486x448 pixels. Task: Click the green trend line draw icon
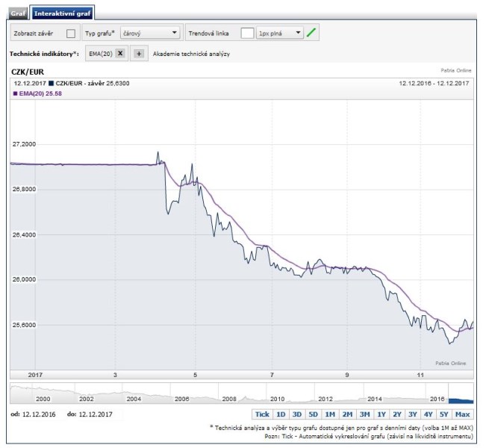click(x=312, y=33)
